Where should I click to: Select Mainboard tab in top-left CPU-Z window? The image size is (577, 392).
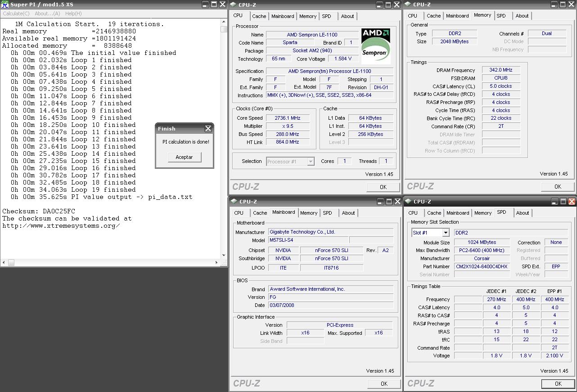[283, 16]
